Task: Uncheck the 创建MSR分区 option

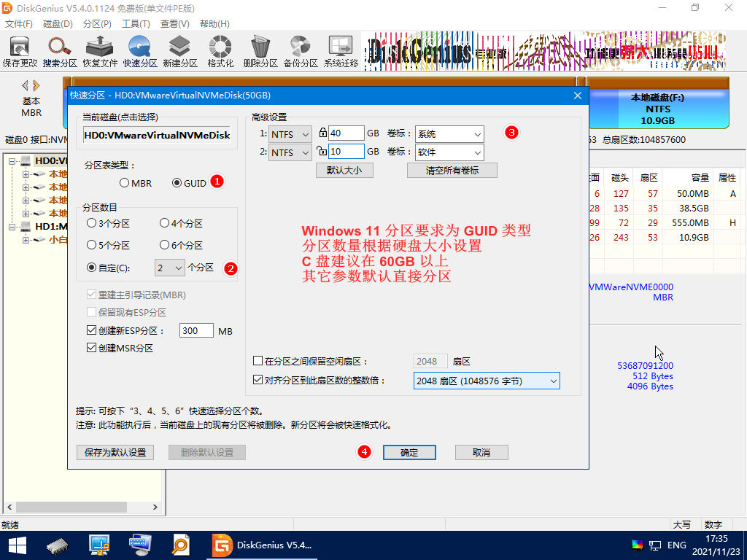Action: pyautogui.click(x=92, y=348)
